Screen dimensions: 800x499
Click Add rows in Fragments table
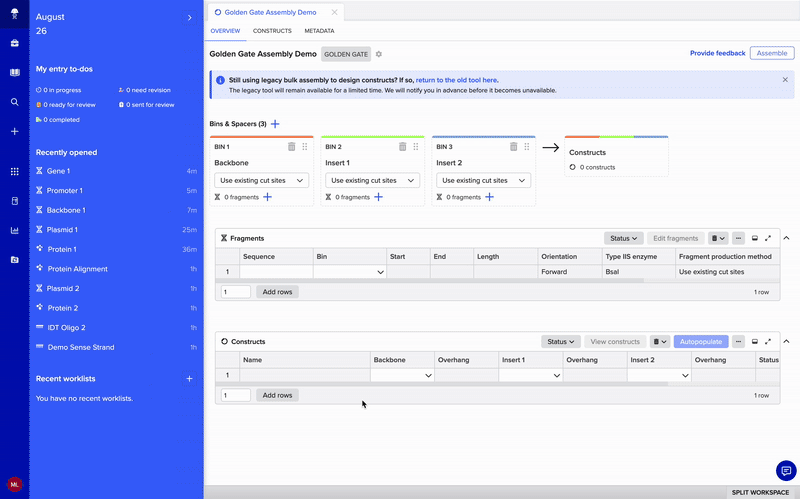(278, 292)
